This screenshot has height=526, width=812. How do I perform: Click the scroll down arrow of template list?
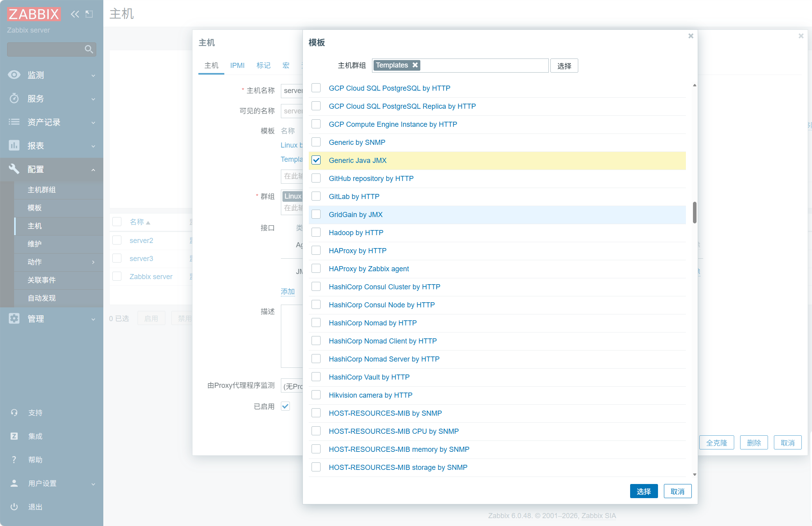tap(695, 475)
